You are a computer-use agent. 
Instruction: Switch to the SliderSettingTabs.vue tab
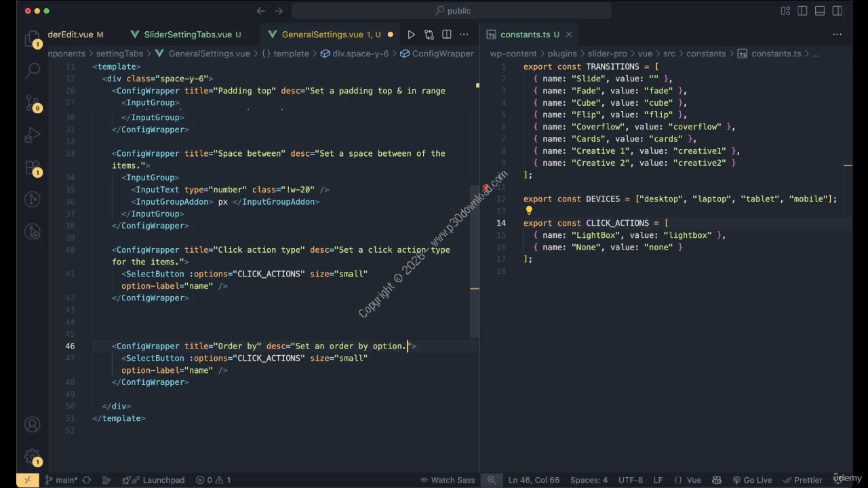tap(188, 35)
